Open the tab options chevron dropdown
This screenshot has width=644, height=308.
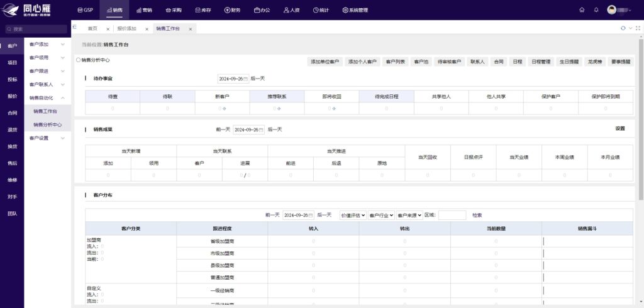point(630,28)
